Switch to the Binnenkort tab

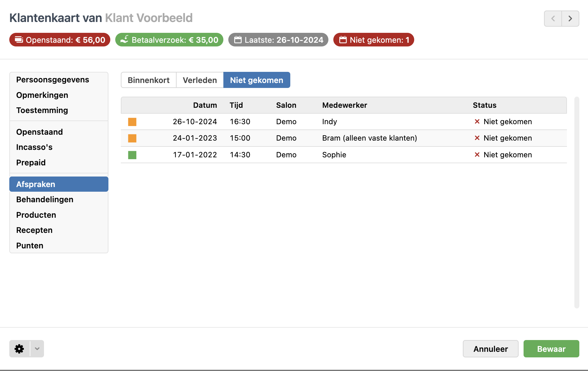click(x=148, y=80)
